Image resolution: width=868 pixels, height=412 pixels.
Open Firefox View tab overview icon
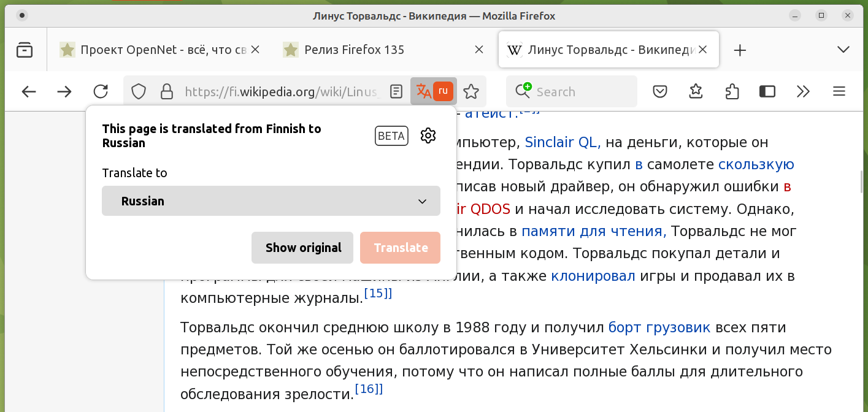(x=25, y=50)
